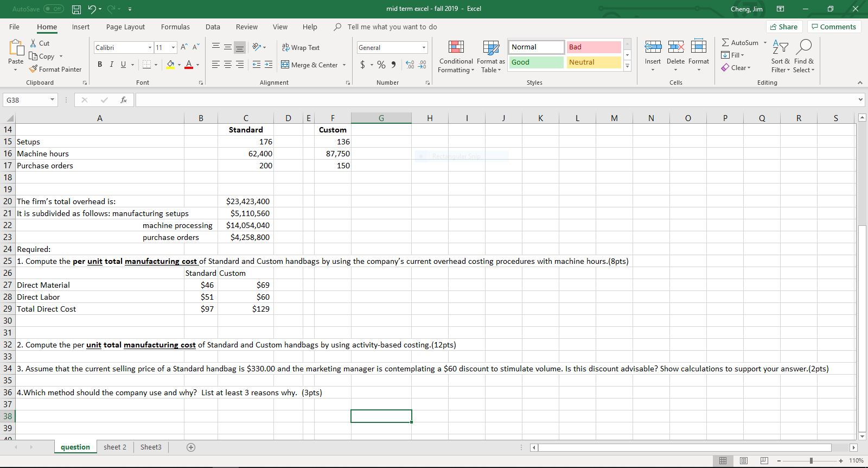Click the Clear button
The height and width of the screenshot is (468, 868).
736,68
